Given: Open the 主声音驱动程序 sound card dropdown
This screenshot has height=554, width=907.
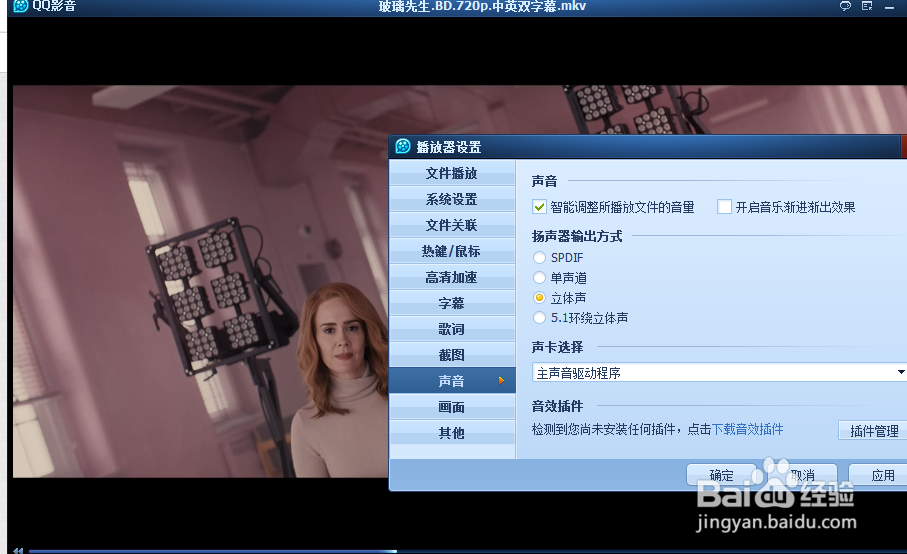Looking at the screenshot, I should click(719, 373).
